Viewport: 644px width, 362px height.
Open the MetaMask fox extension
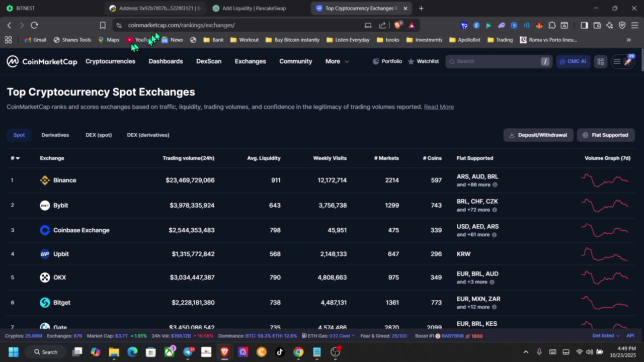(539, 25)
